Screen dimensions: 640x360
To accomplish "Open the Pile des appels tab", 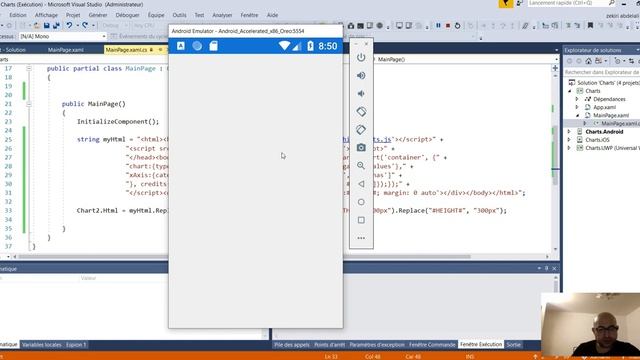I will 292,345.
